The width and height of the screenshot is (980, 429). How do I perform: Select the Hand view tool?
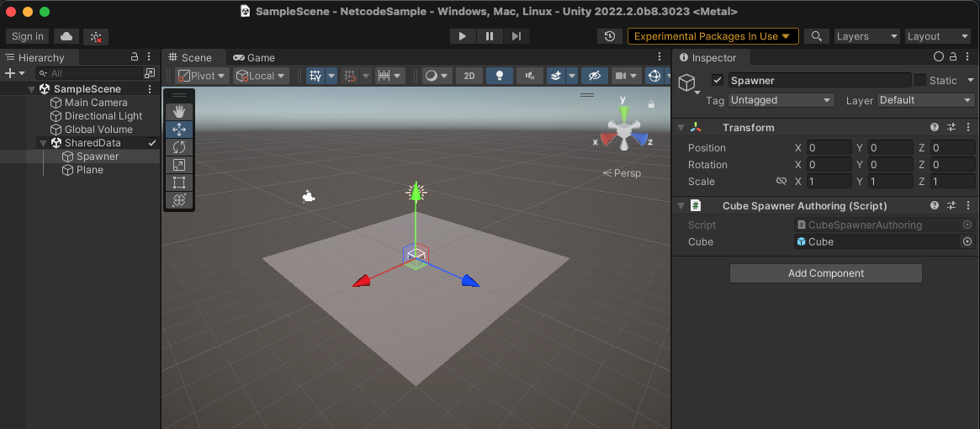pyautogui.click(x=178, y=111)
